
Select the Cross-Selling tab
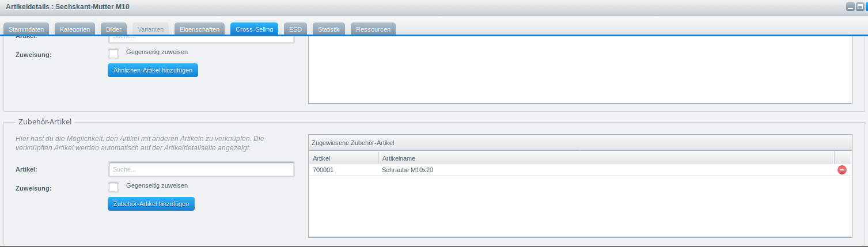(254, 29)
